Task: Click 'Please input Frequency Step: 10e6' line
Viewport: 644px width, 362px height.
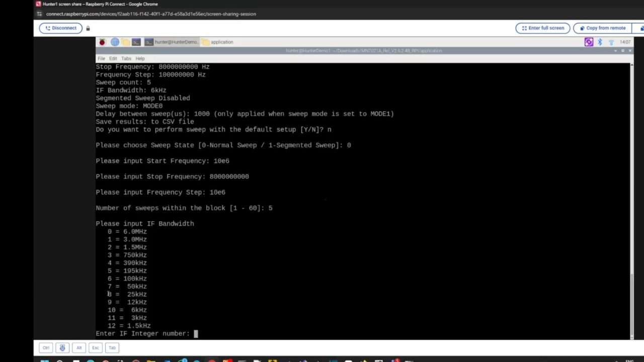Action: [160, 192]
